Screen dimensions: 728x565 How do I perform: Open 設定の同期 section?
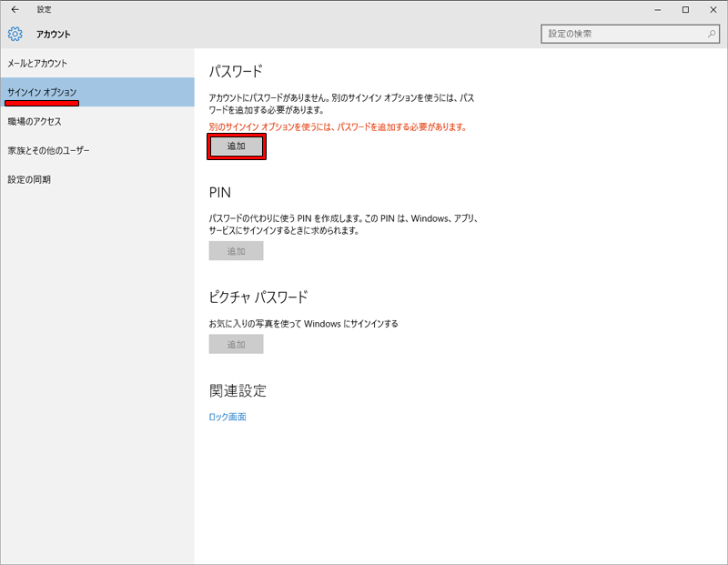(x=97, y=179)
